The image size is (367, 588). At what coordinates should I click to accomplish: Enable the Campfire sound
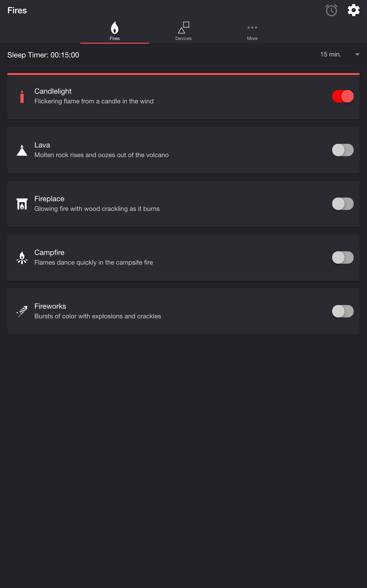pos(343,257)
